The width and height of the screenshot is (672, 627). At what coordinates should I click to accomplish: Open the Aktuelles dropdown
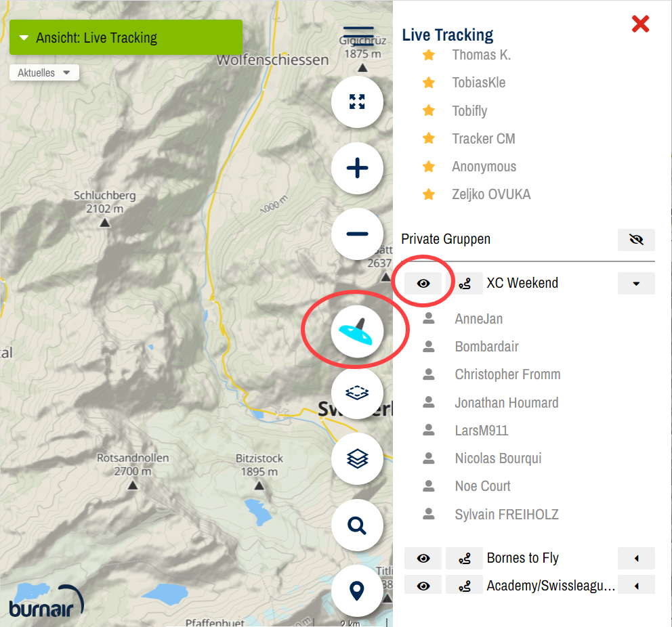point(44,73)
